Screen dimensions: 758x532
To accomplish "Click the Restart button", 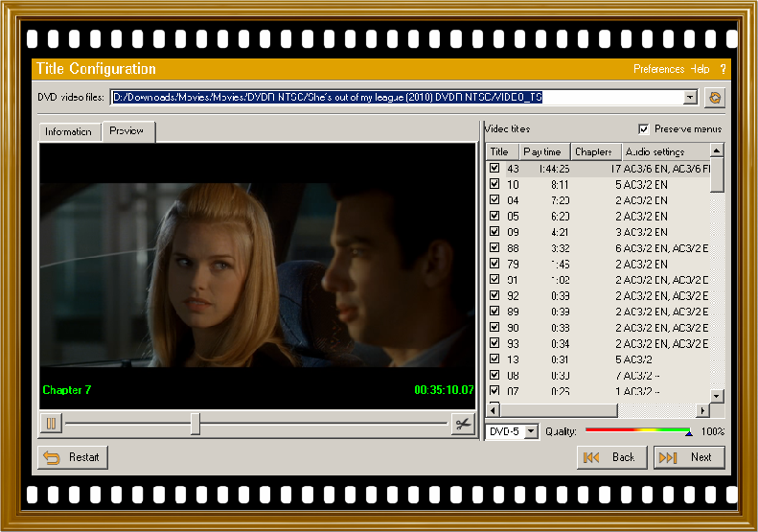I will point(73,457).
